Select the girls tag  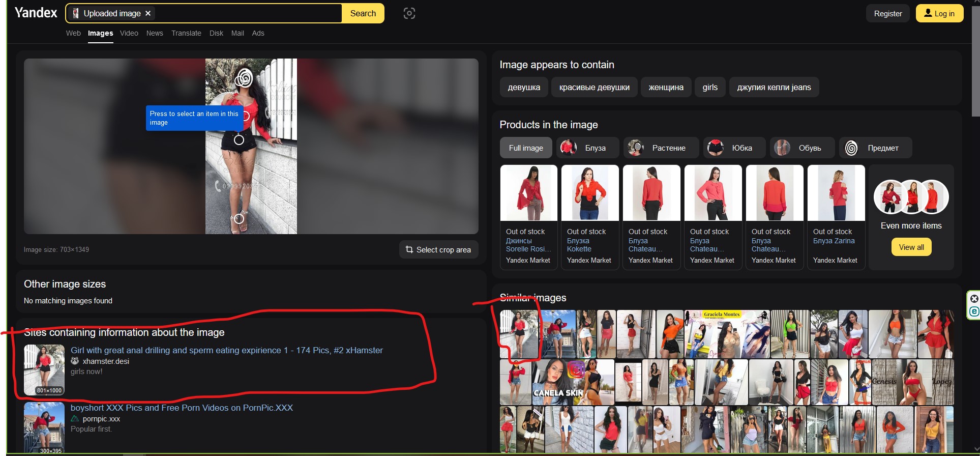tap(710, 87)
